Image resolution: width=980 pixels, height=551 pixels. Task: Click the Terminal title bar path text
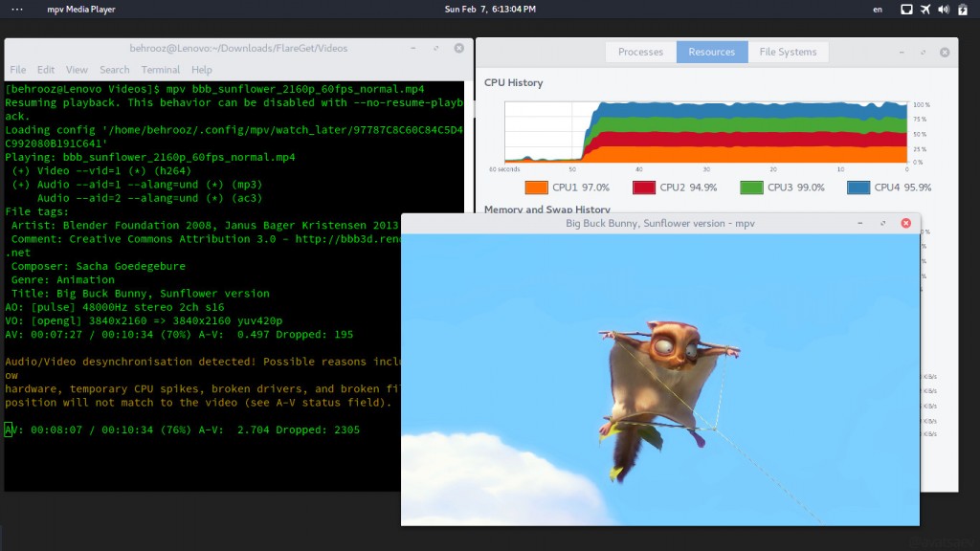click(x=238, y=48)
